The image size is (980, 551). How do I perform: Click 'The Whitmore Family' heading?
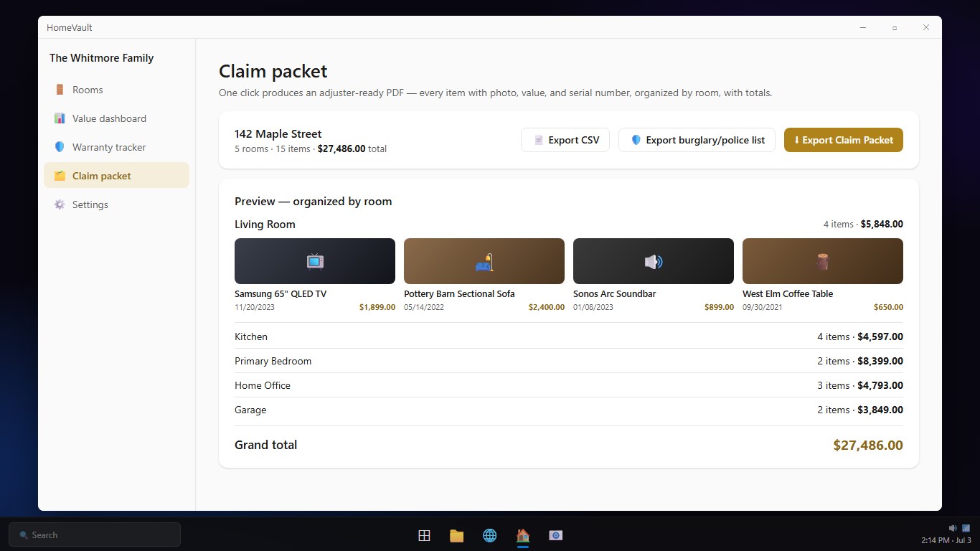102,58
